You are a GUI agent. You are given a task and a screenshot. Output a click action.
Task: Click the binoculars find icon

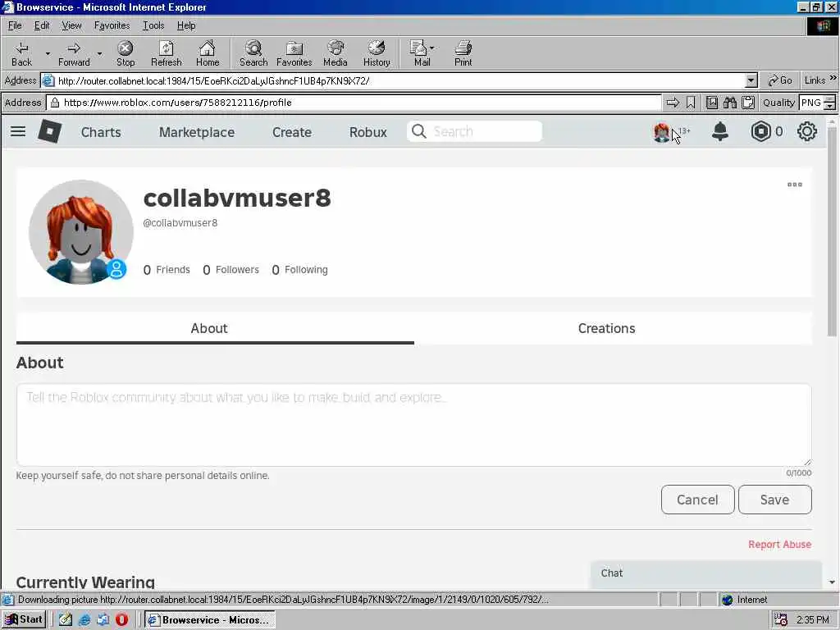pyautogui.click(x=729, y=103)
